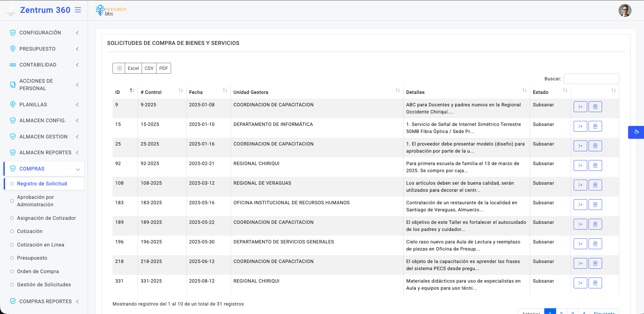This screenshot has height=314, width=644.
Task: Click forward arrow icon for request 15-2025
Action: pyautogui.click(x=580, y=126)
